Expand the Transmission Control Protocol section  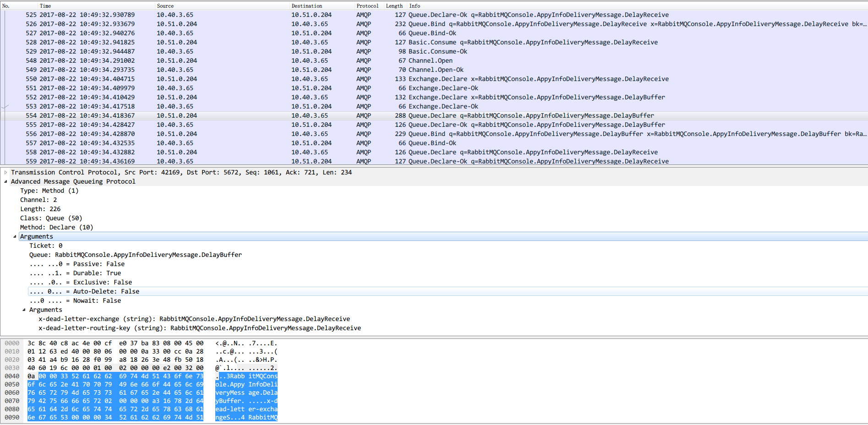pyautogui.click(x=5, y=173)
